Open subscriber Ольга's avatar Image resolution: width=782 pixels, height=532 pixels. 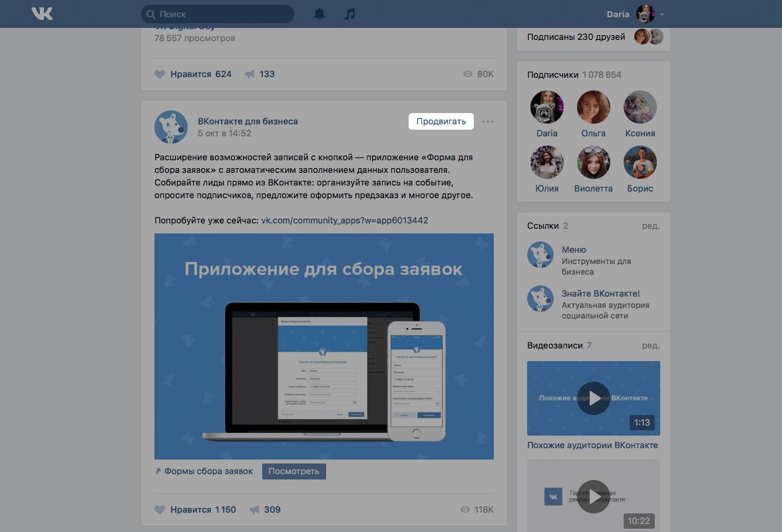pyautogui.click(x=594, y=107)
